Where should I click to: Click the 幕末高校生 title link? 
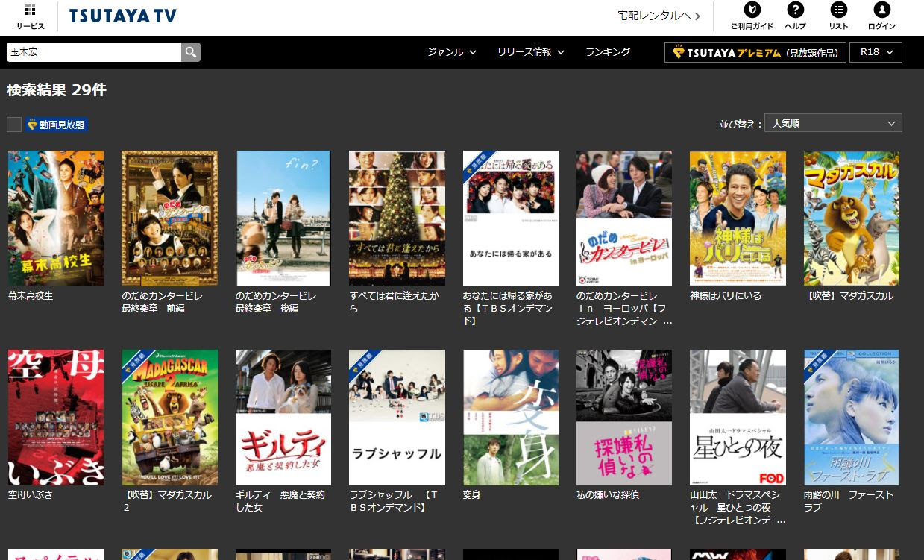[31, 296]
